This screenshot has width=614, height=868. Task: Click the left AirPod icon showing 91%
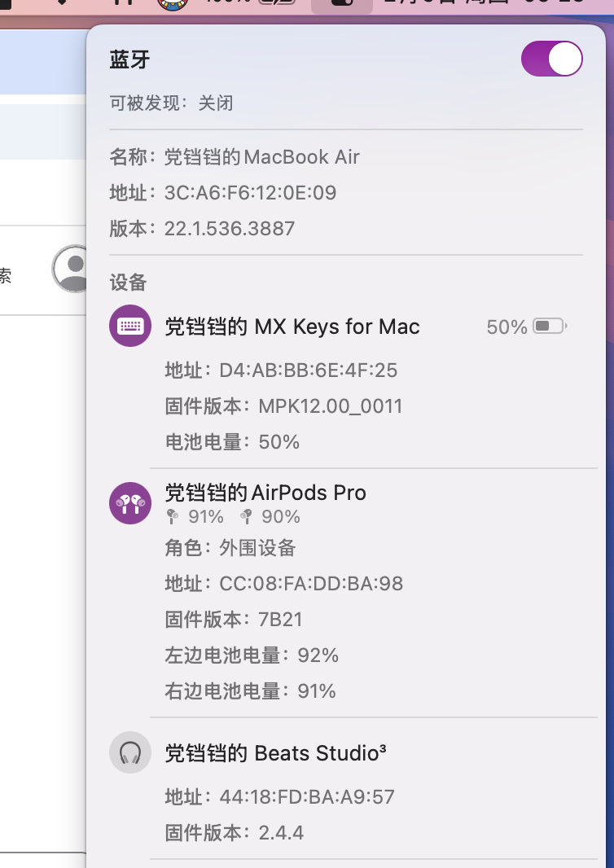click(x=172, y=516)
